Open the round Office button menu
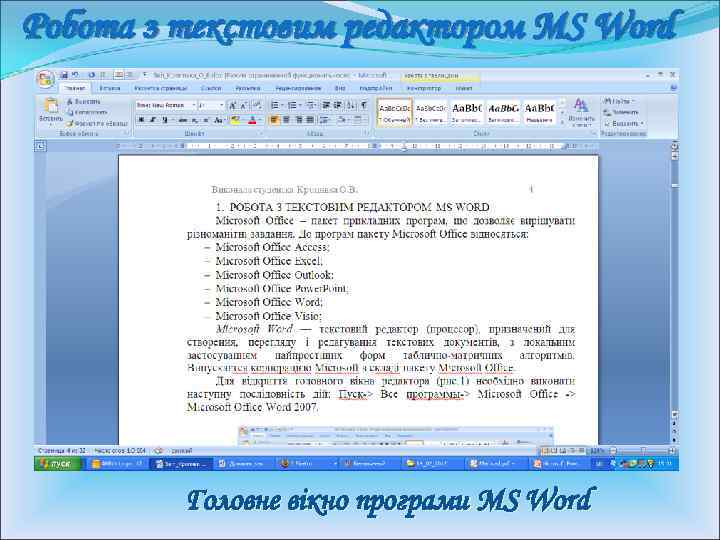 pyautogui.click(x=46, y=79)
